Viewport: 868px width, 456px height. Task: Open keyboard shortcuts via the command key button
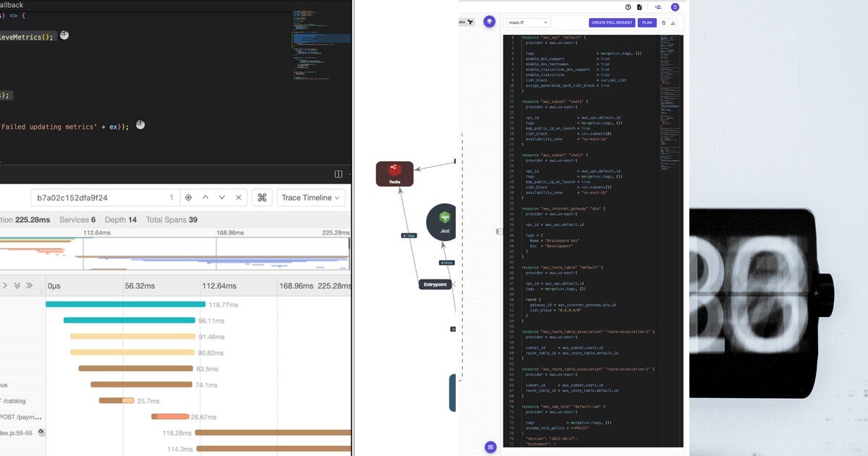(x=262, y=198)
